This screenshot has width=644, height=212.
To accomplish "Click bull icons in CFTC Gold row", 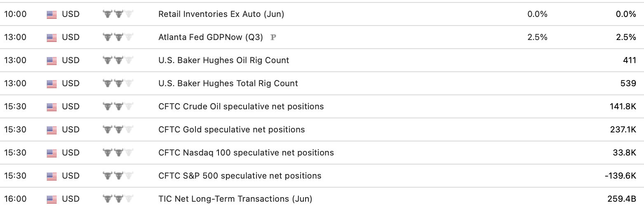I will coord(118,130).
